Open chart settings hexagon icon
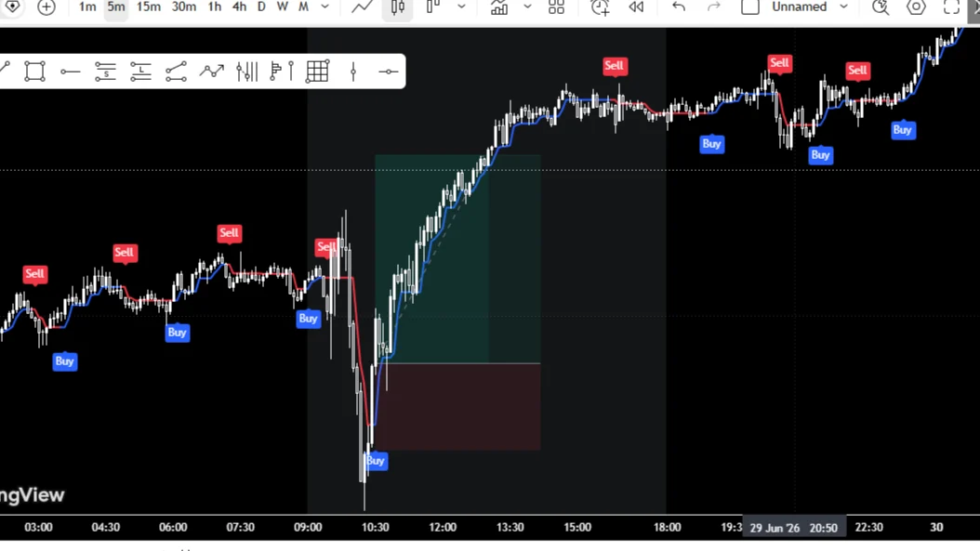Image resolution: width=980 pixels, height=551 pixels. point(916,7)
